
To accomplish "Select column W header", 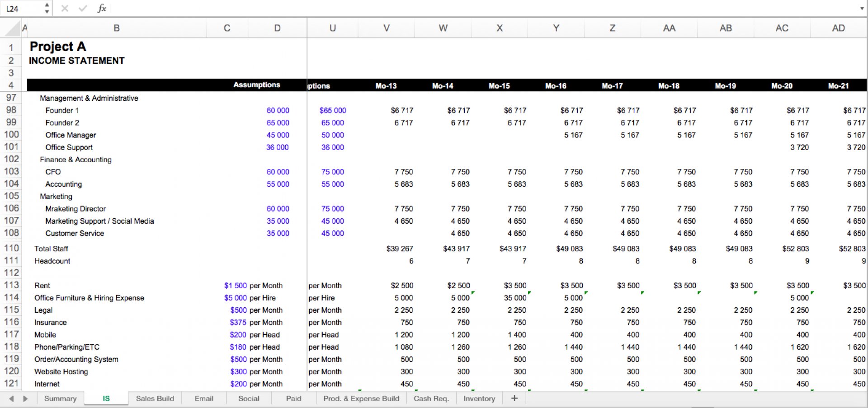I will [x=443, y=28].
